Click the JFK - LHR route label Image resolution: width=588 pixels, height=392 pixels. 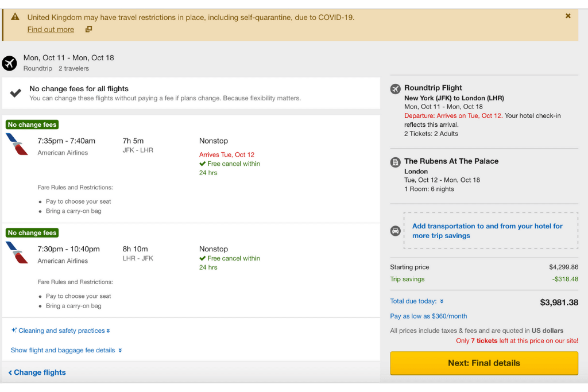pos(138,150)
